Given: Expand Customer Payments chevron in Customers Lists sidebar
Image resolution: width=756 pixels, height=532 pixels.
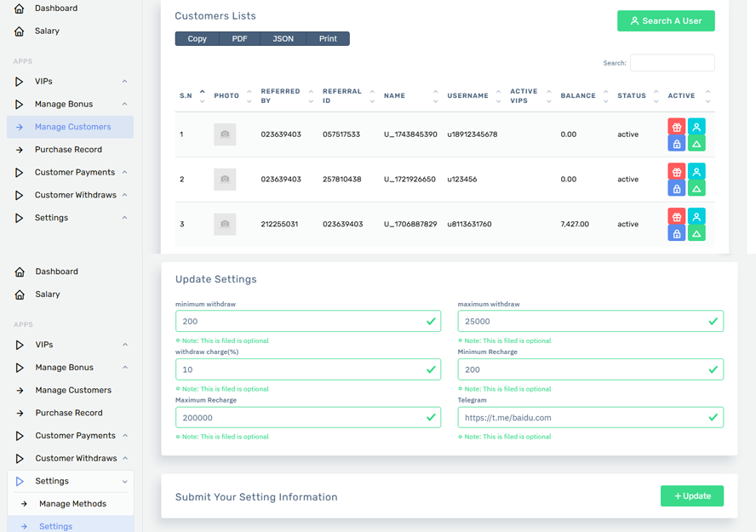Looking at the screenshot, I should [124, 172].
